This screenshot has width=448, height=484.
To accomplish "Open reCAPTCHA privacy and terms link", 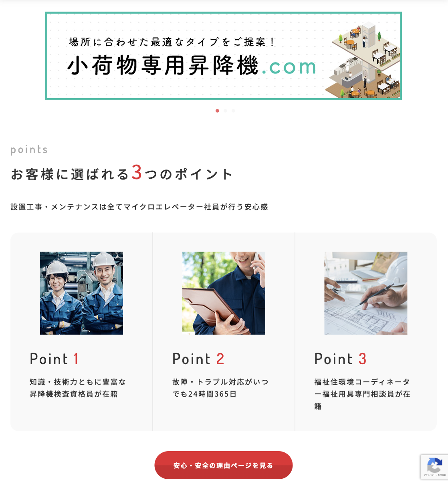I will [x=435, y=475].
